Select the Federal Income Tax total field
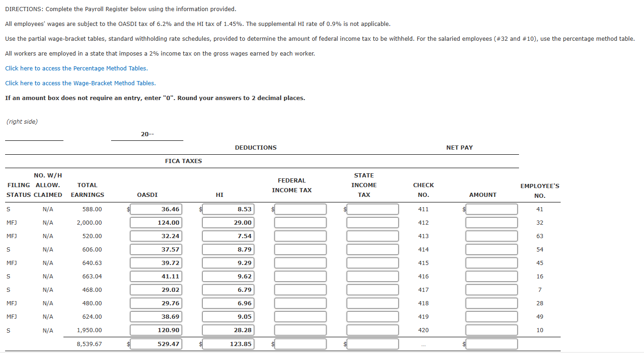The image size is (644, 353). point(300,344)
